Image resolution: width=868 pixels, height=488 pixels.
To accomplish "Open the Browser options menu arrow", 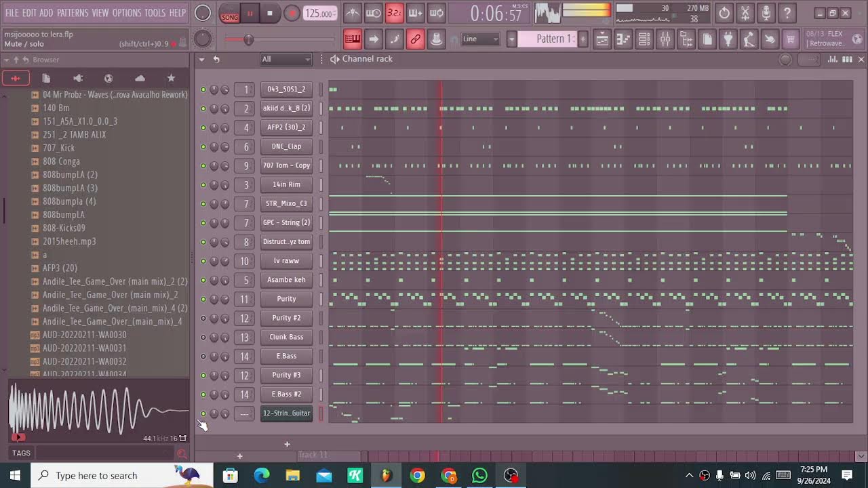I will [6, 60].
